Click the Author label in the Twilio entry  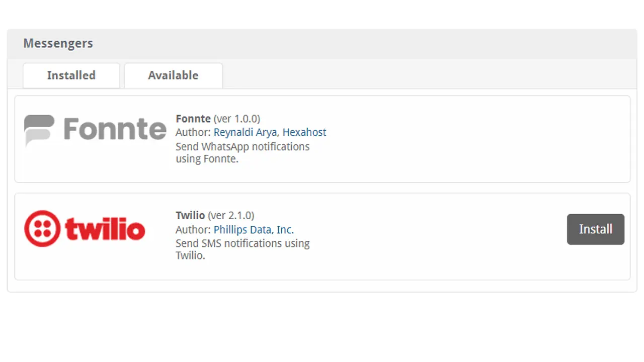[193, 230]
